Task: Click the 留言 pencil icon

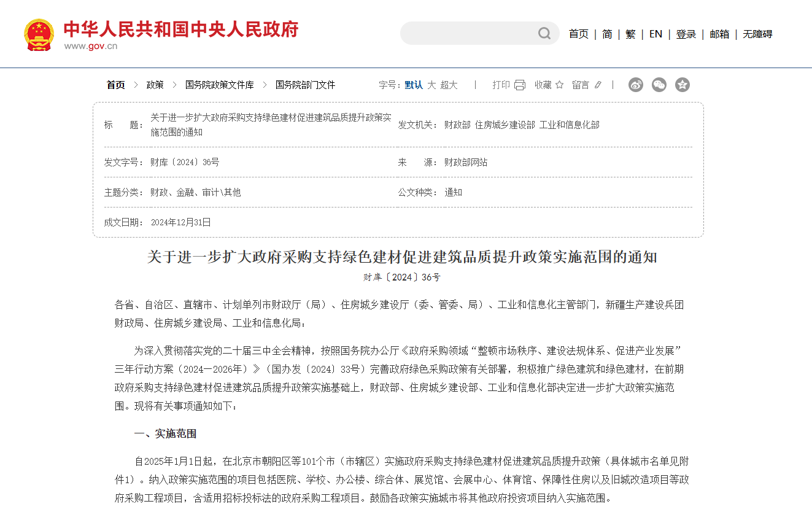Action: point(598,85)
